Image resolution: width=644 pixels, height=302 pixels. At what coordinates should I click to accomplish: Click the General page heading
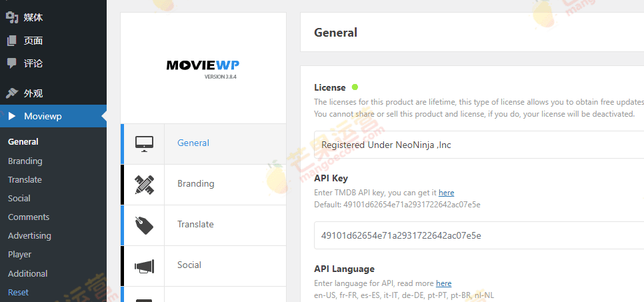pos(335,33)
